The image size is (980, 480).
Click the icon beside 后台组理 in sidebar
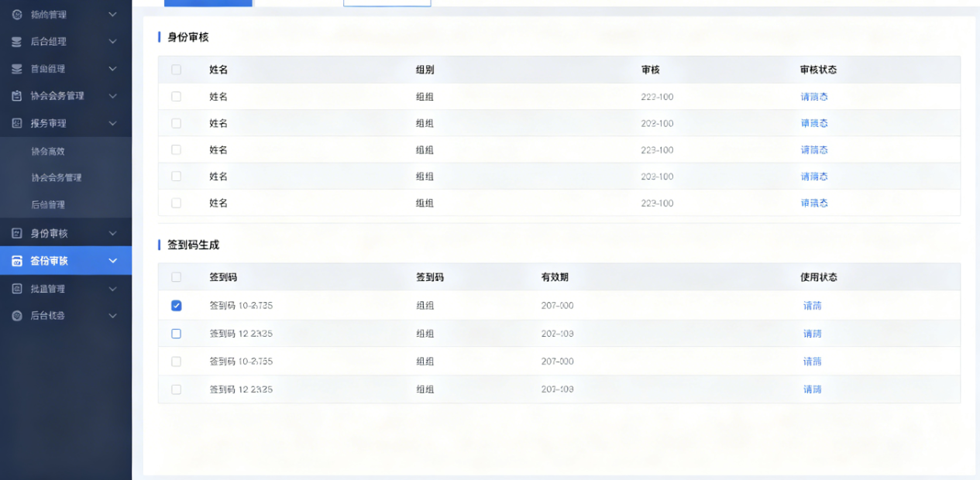coord(16,42)
